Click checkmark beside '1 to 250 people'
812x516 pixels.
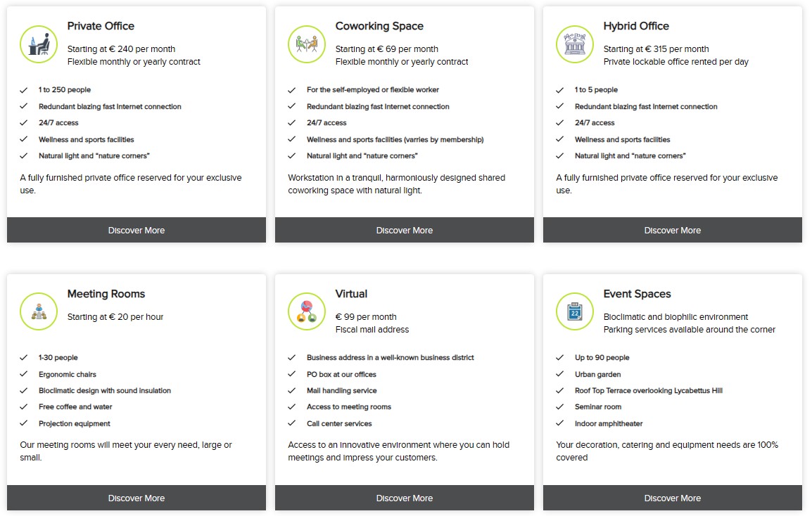click(x=24, y=90)
